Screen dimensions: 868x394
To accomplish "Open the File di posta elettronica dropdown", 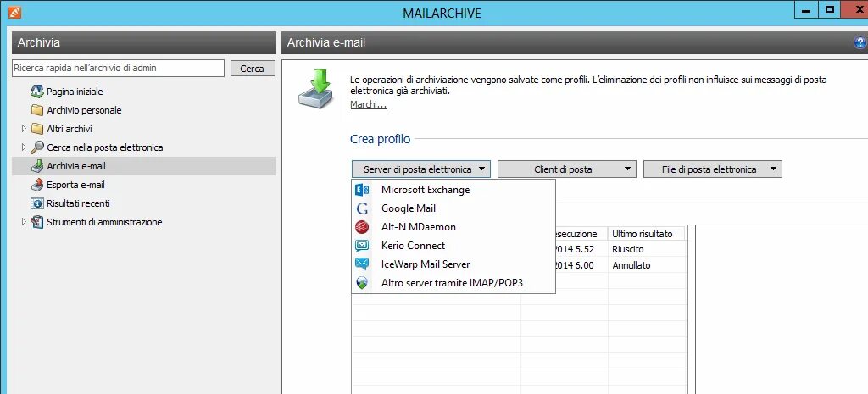I will coord(712,169).
